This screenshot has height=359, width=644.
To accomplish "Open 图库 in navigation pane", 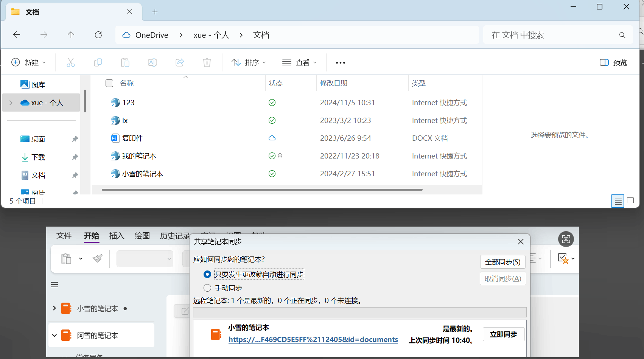I will [x=38, y=84].
